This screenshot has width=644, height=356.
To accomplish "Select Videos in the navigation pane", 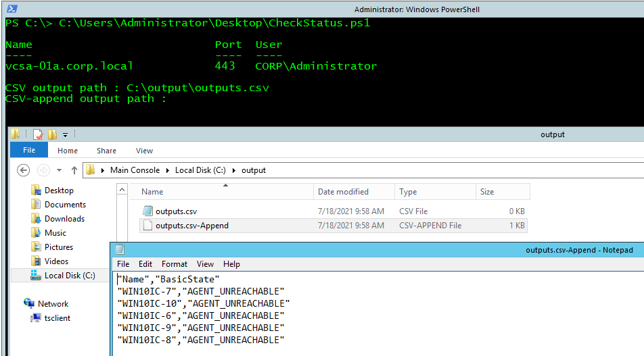I will coord(56,261).
